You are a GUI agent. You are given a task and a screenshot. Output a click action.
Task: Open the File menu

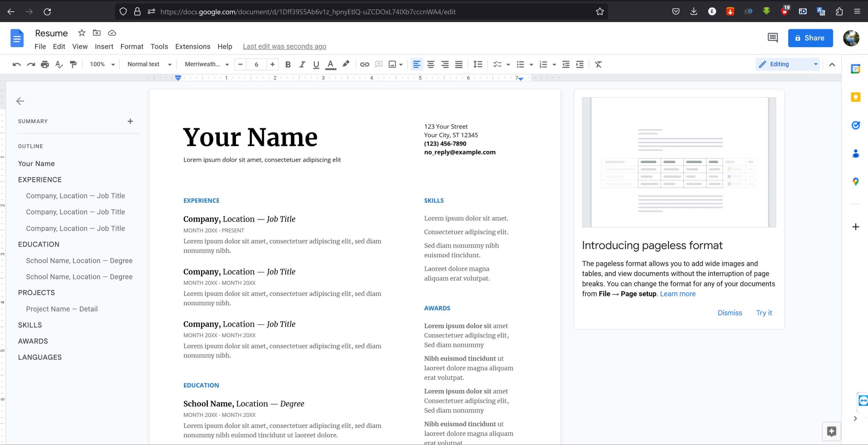(40, 46)
